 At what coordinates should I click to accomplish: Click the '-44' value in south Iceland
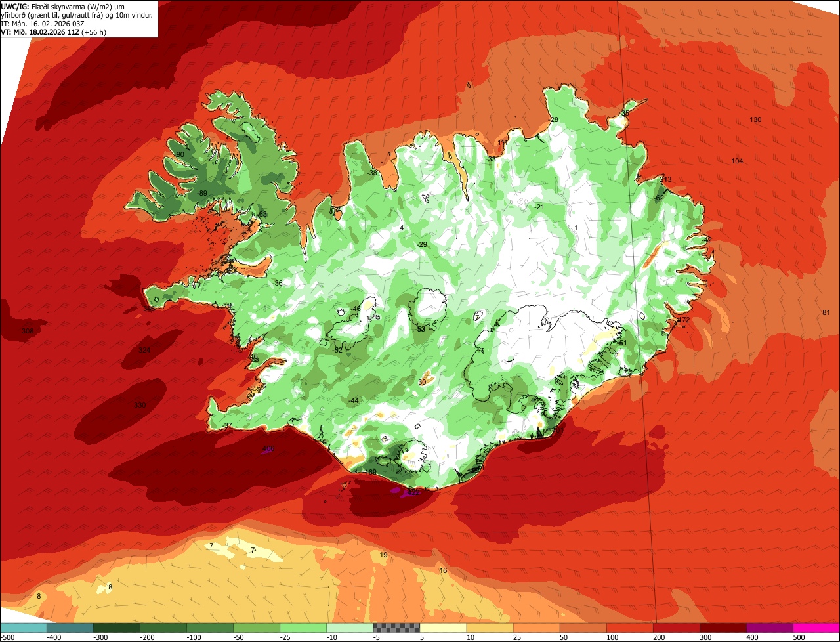tap(354, 400)
